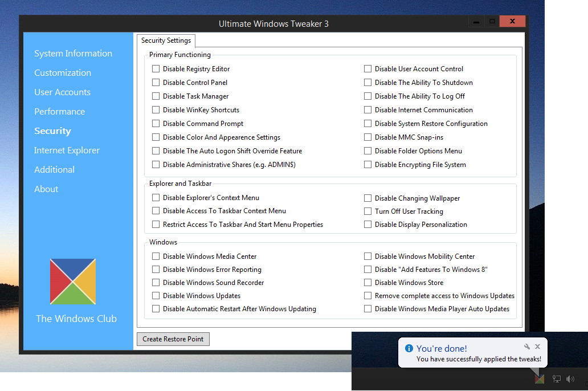This screenshot has height=391, width=588.
Task: Click the You're done! notification title
Action: [x=442, y=348]
